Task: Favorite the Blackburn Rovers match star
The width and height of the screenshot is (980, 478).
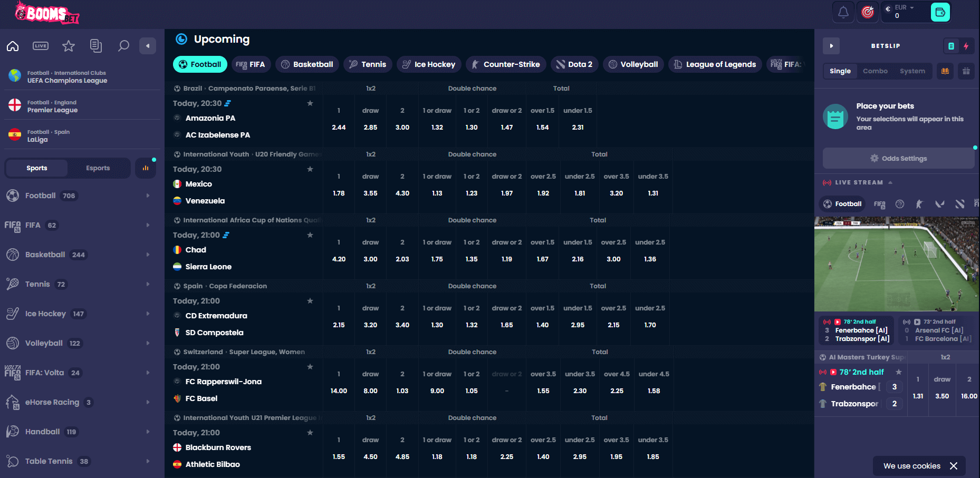Action: 310,433
